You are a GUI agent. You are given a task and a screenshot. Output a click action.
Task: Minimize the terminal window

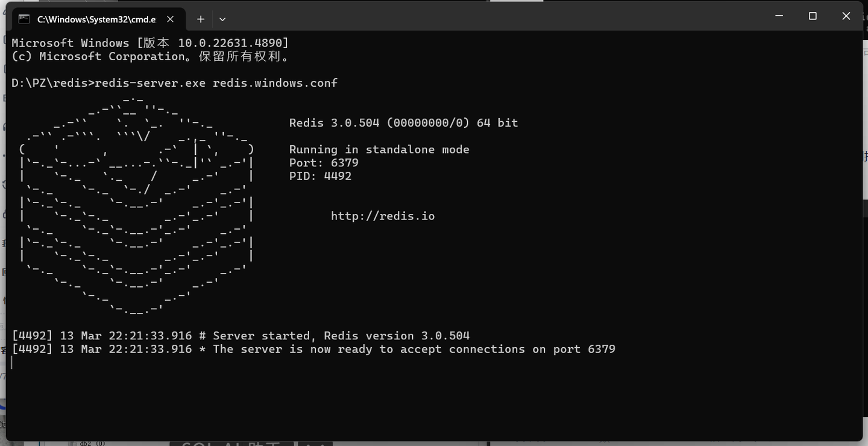[778, 16]
